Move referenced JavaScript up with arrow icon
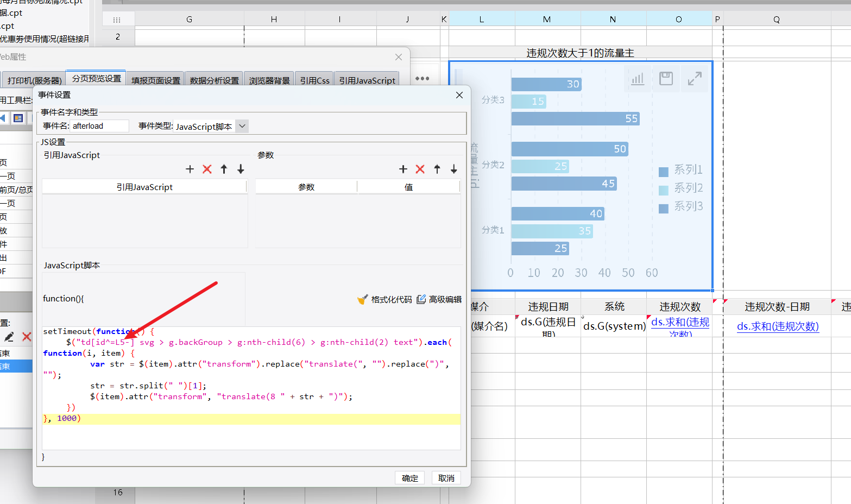This screenshot has height=504, width=851. click(224, 169)
